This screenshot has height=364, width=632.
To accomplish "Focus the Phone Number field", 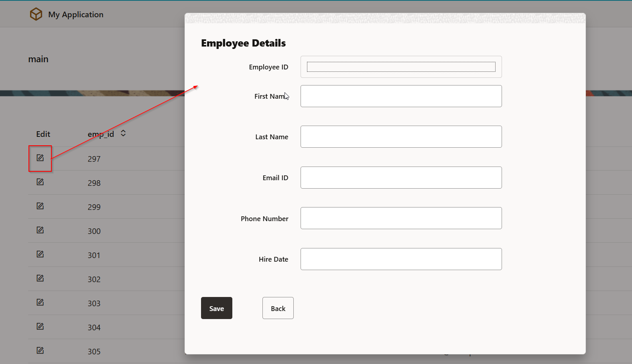I will tap(401, 218).
